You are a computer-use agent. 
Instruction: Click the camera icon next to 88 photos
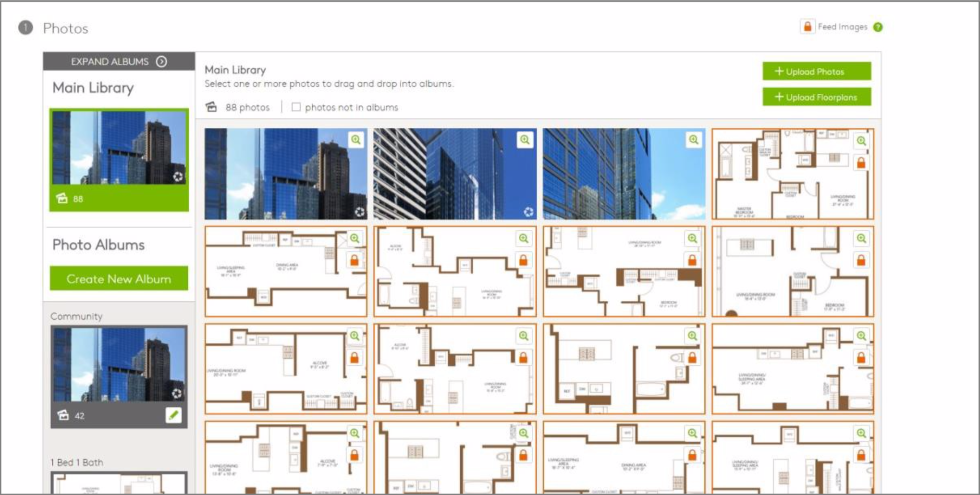tap(211, 107)
